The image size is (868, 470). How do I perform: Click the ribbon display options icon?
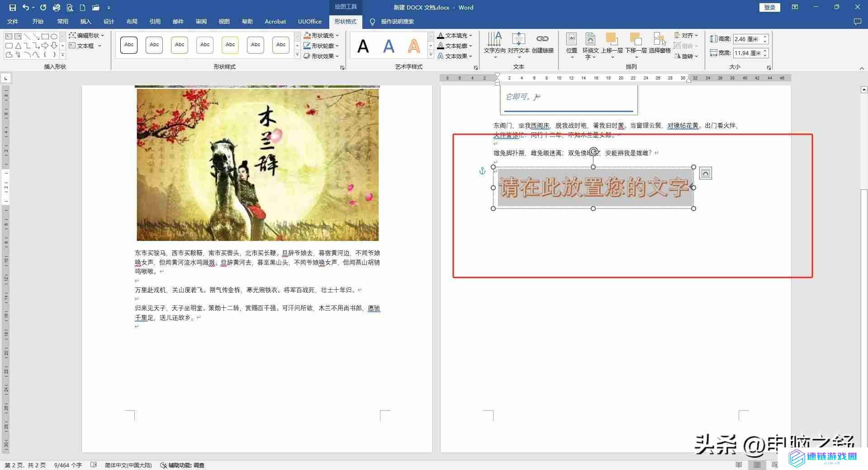pos(795,7)
